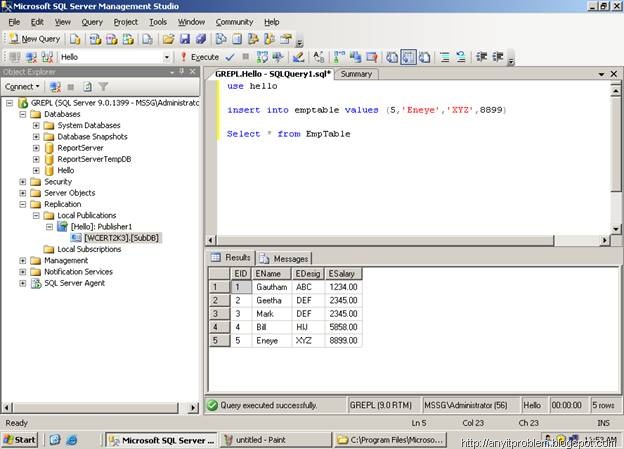Viewport: 624px width, 449px height.
Task: Select Results to Grid output mode
Action: click(x=408, y=57)
